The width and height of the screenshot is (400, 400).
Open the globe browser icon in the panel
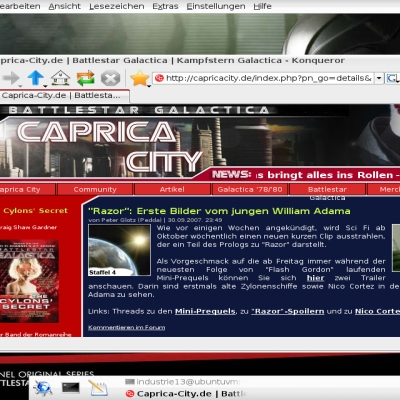pos(42,388)
